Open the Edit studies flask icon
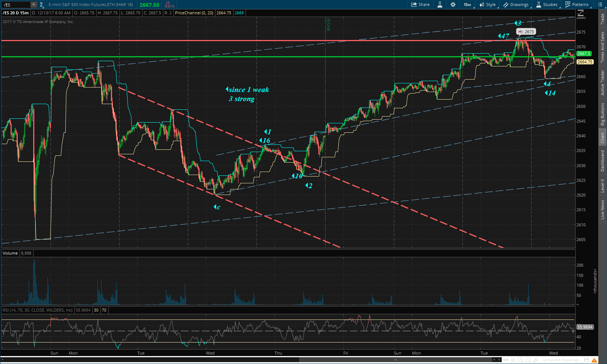Screen dimensions: 607x364 (440, 5)
